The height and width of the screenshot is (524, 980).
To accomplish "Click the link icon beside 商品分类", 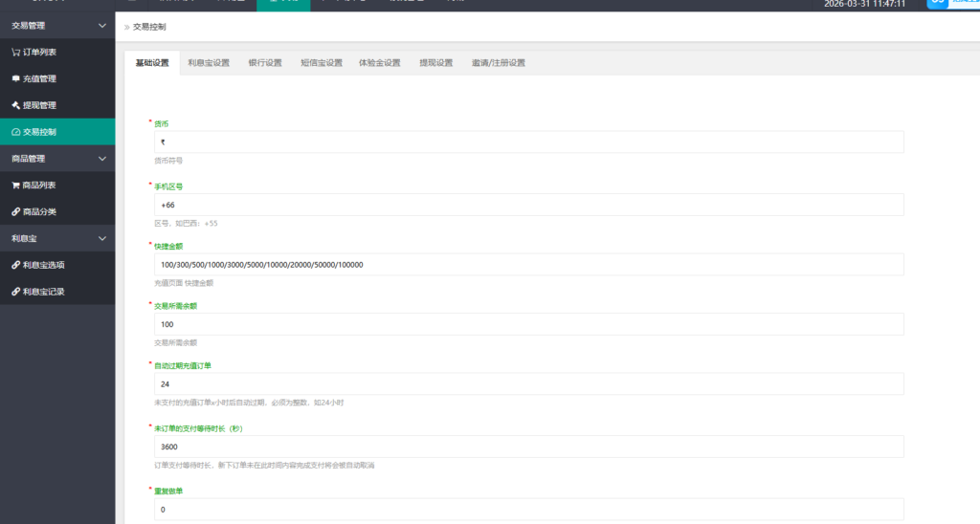I will click(x=15, y=211).
